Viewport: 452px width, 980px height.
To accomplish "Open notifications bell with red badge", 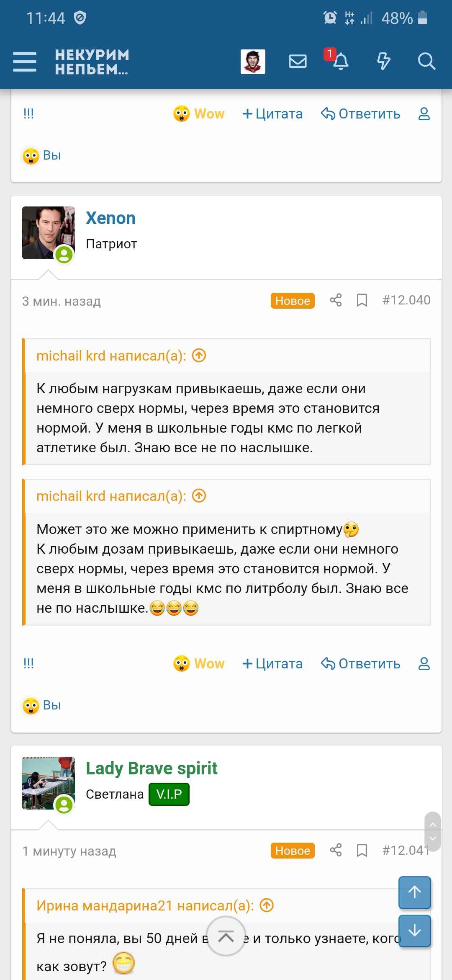I will [x=340, y=62].
